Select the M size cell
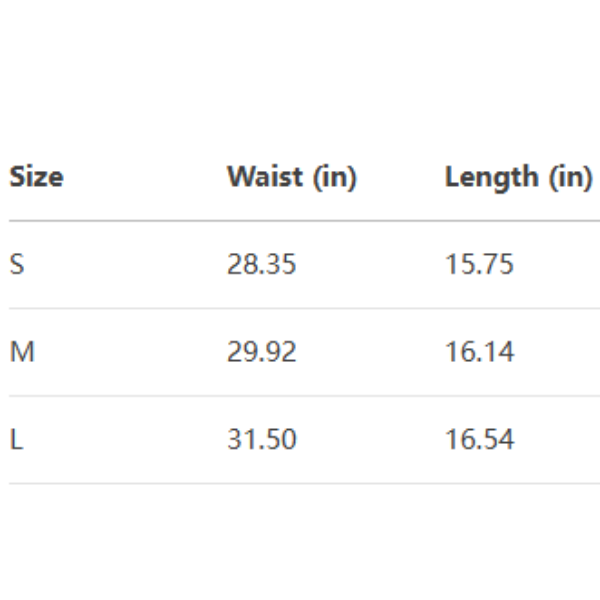600x600 pixels. point(21,352)
